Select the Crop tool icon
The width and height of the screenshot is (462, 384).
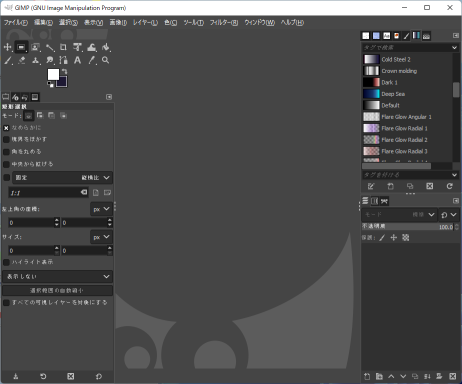point(63,47)
